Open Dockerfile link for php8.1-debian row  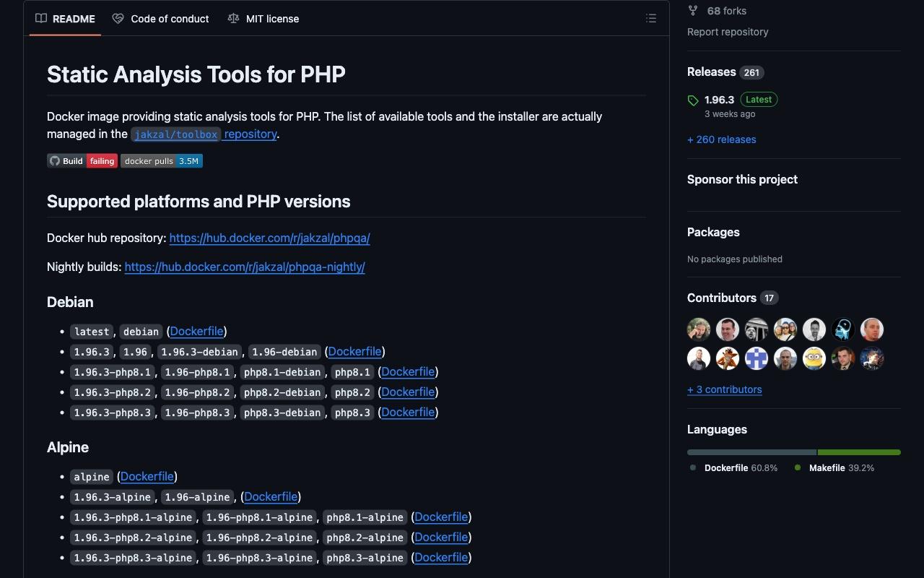(408, 371)
